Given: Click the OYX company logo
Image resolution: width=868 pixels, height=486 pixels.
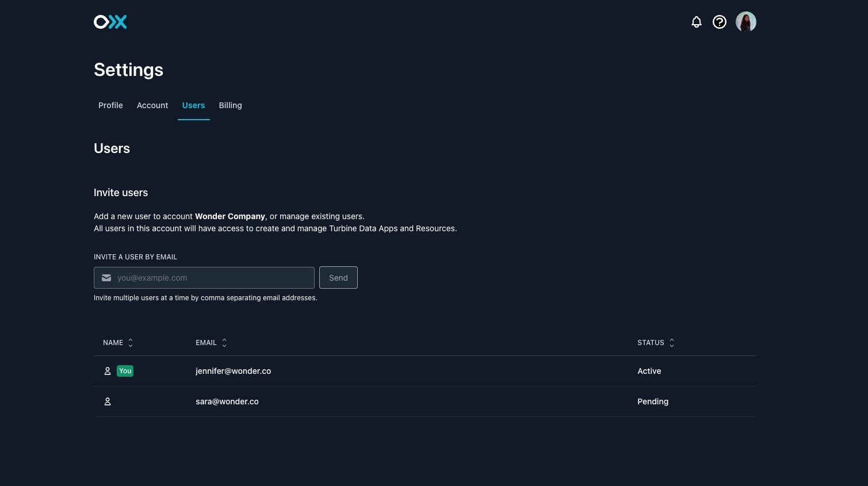Looking at the screenshot, I should click(110, 21).
